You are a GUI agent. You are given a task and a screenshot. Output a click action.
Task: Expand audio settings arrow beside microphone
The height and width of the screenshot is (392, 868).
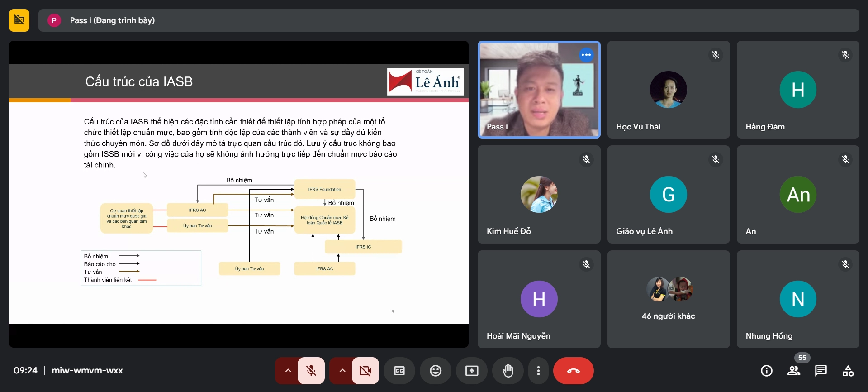click(x=288, y=371)
